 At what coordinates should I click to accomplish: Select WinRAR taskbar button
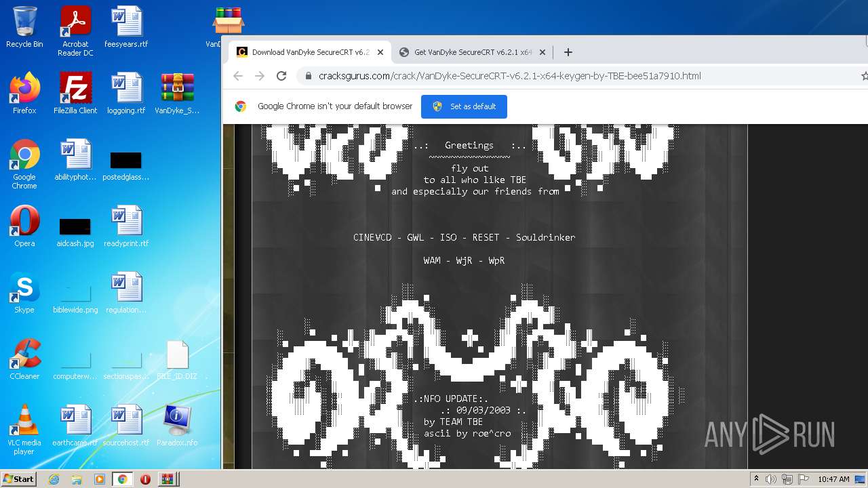click(x=167, y=479)
